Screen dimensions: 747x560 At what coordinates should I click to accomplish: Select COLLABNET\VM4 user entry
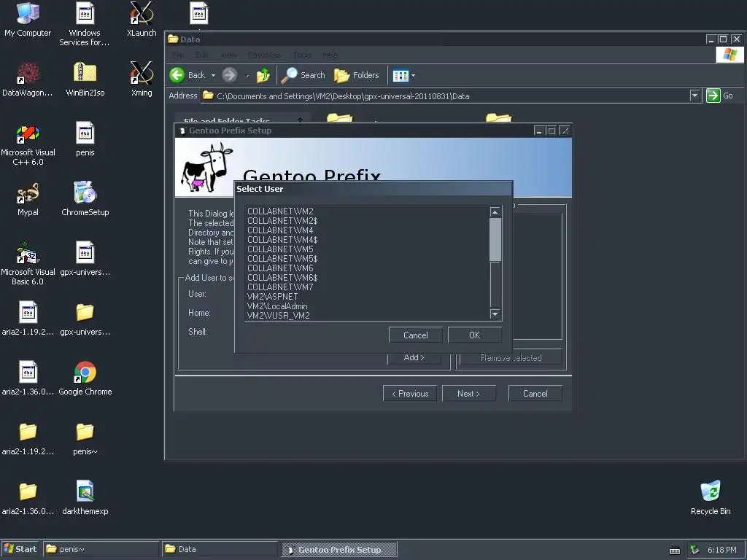(368, 230)
